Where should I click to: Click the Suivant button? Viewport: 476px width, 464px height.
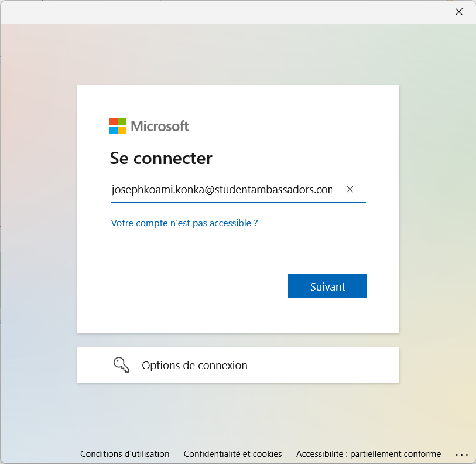point(327,286)
